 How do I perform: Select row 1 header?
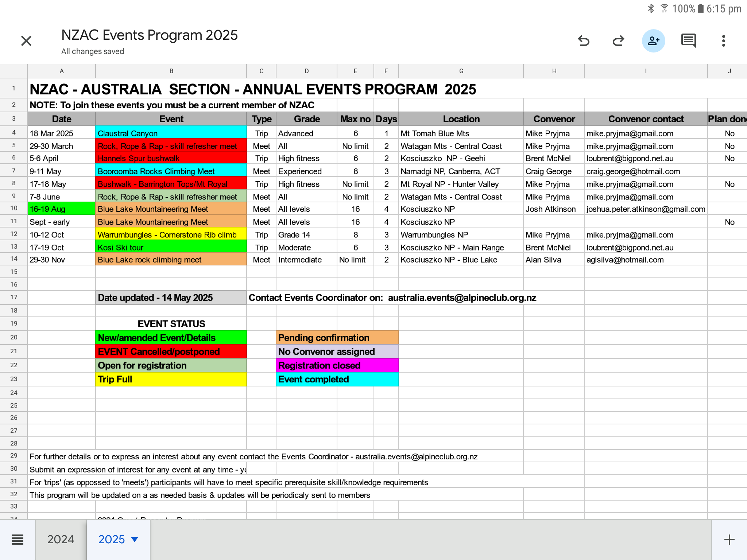(x=13, y=88)
